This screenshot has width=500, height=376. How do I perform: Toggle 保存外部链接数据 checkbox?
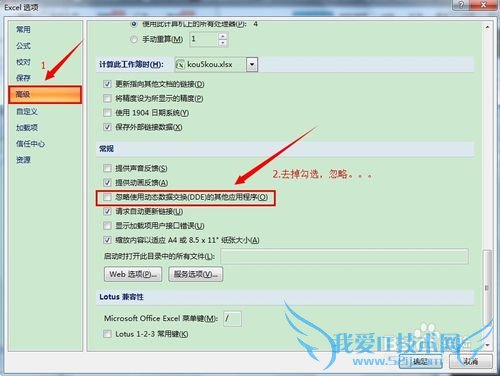(x=107, y=127)
